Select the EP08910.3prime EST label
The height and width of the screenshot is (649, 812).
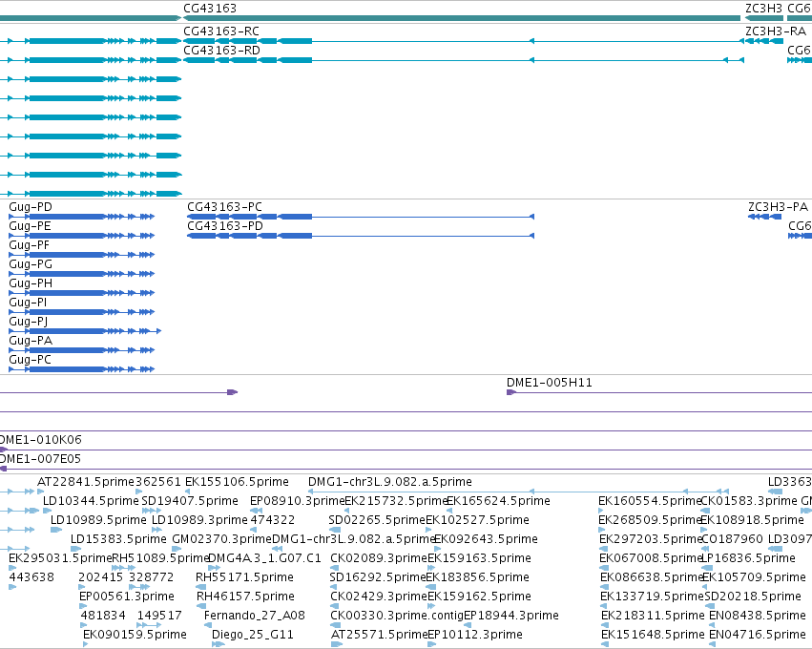point(297,501)
